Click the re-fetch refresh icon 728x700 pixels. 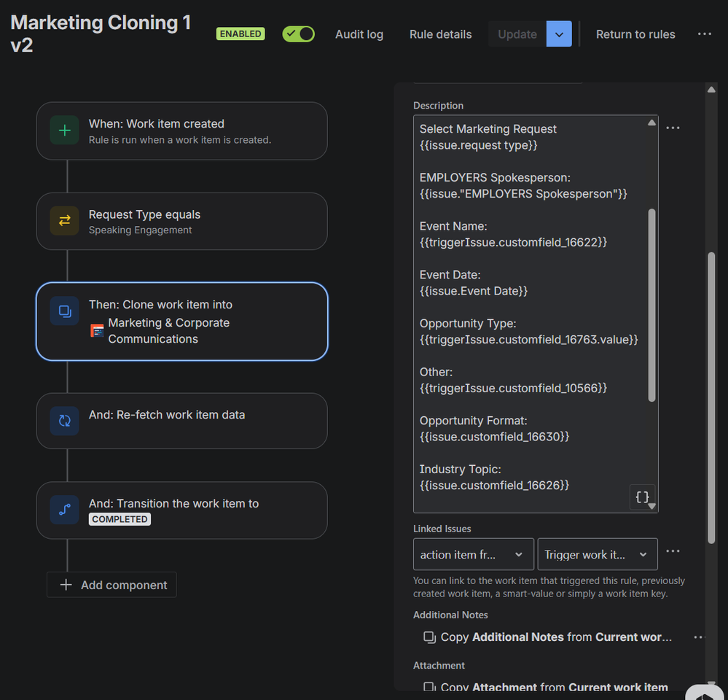coord(65,421)
